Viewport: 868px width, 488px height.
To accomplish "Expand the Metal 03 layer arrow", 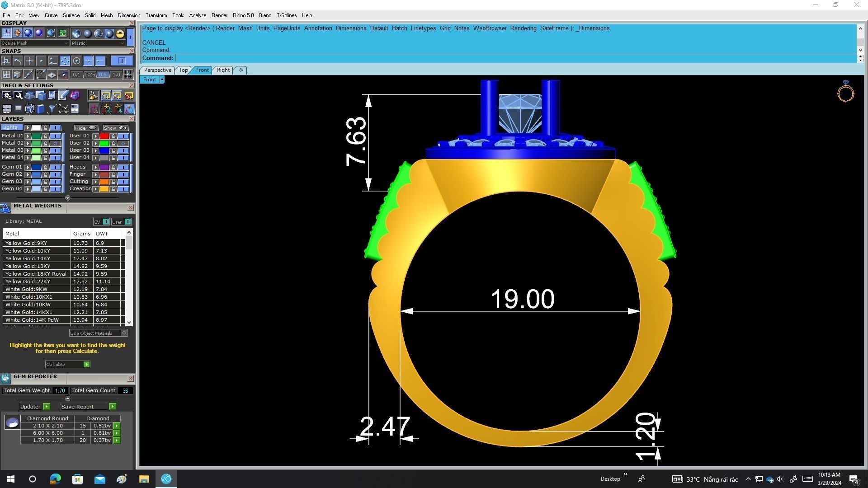I will pos(28,150).
